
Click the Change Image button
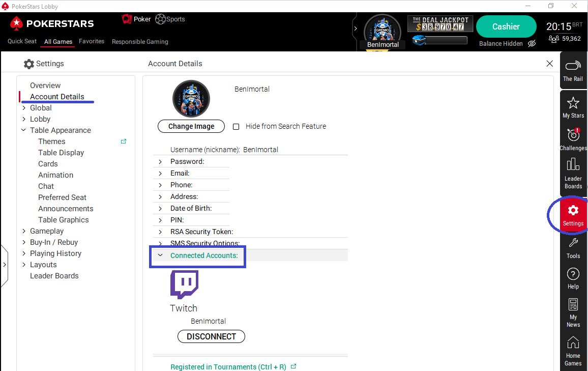pos(191,126)
